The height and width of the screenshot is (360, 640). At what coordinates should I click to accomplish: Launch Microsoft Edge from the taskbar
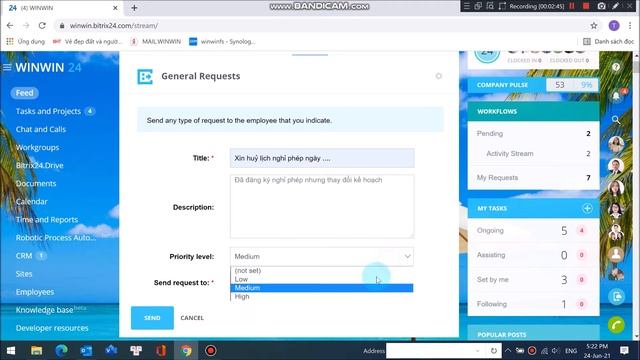(x=61, y=351)
